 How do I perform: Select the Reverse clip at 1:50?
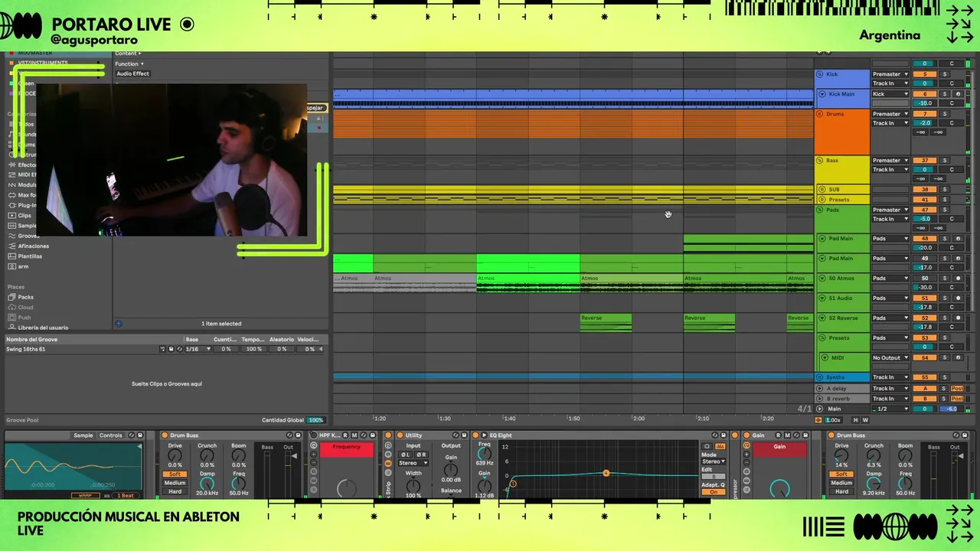(x=606, y=322)
